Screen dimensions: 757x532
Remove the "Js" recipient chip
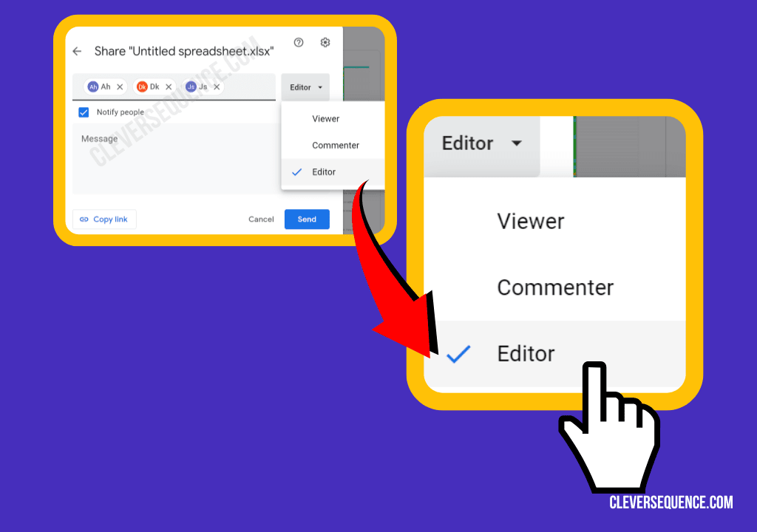point(216,86)
